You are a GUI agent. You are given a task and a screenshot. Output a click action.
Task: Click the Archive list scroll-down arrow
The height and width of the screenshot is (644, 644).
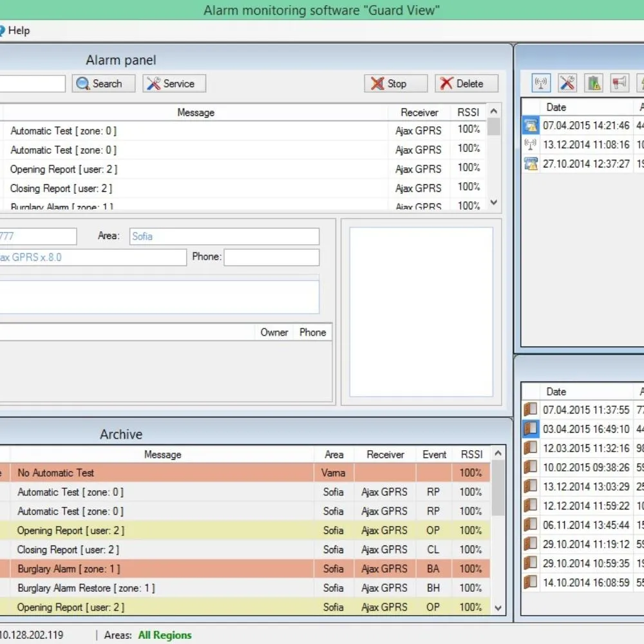click(498, 608)
